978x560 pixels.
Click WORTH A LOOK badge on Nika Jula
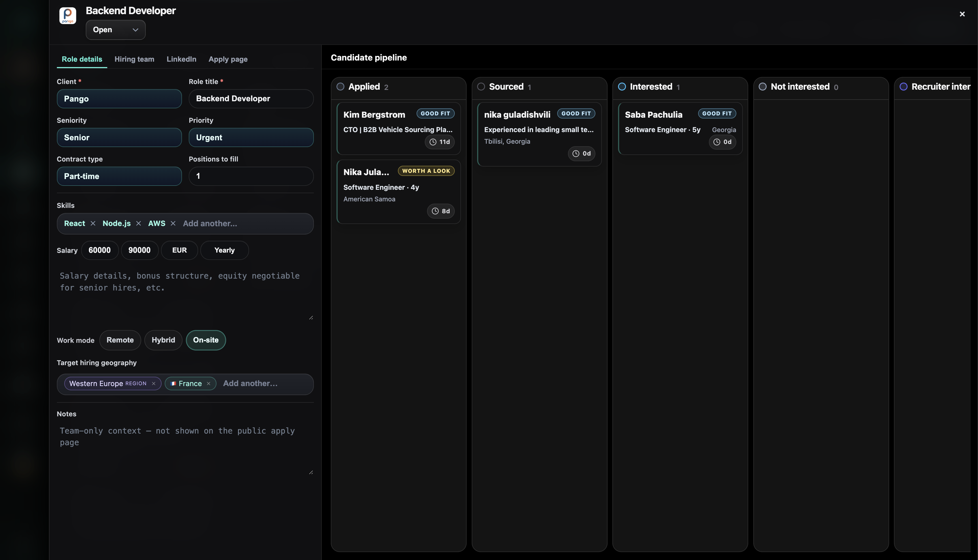coord(426,171)
